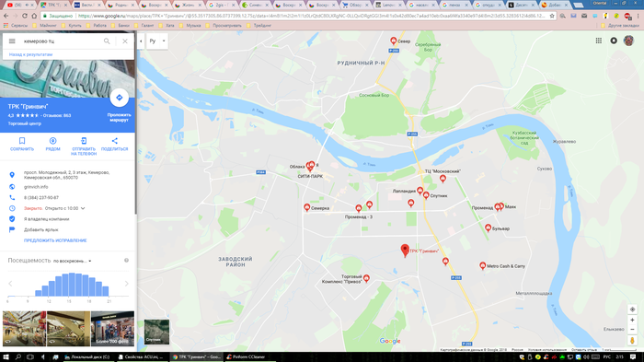Open the visit-day dropdown 'по воскресень...'

pyautogui.click(x=73, y=261)
